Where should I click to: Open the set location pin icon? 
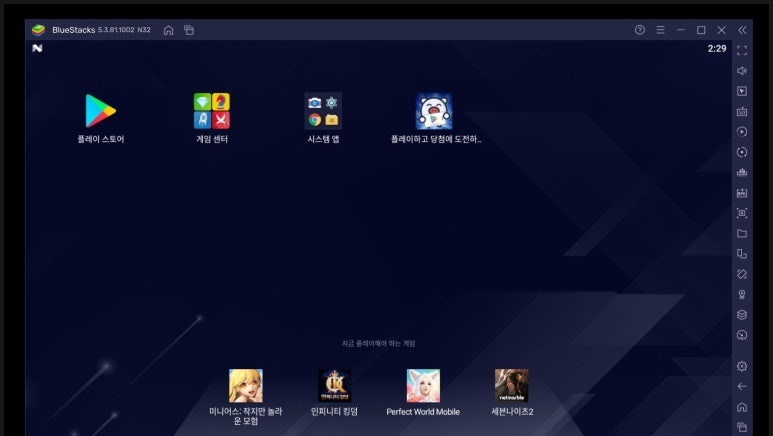(x=742, y=294)
